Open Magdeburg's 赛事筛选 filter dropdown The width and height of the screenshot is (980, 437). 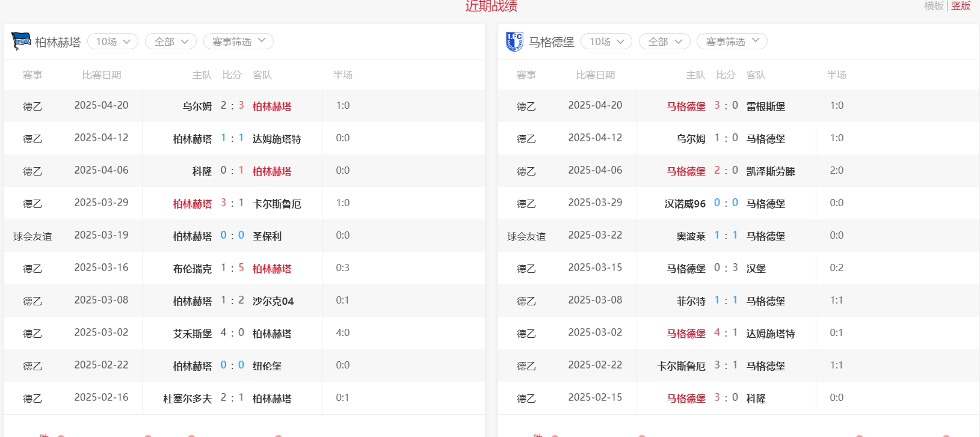click(x=732, y=41)
